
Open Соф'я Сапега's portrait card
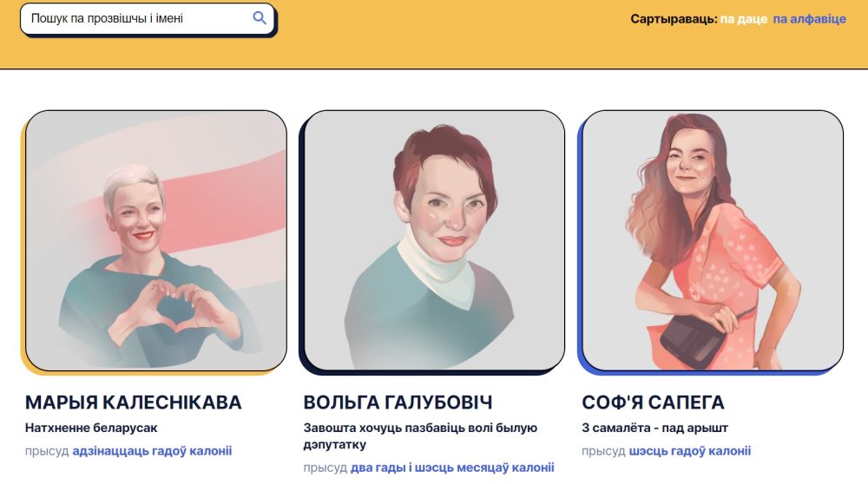(x=713, y=240)
